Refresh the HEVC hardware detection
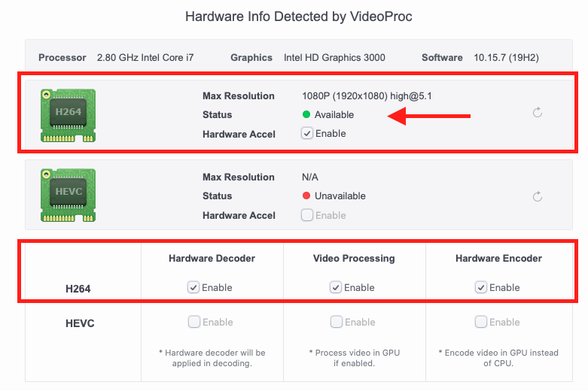 point(538,196)
